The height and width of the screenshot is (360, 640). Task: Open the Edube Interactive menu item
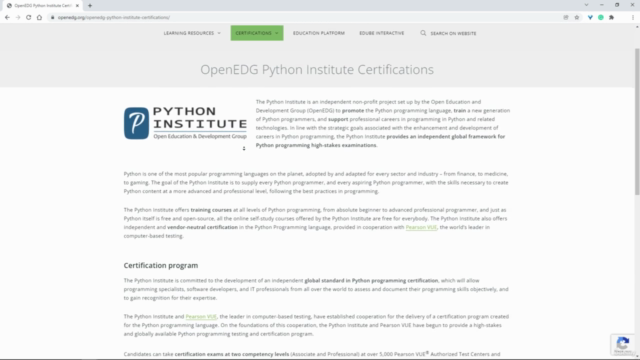[x=382, y=33]
